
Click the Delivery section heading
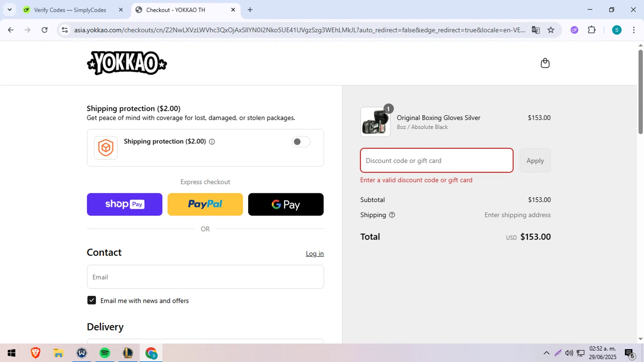pyautogui.click(x=105, y=327)
